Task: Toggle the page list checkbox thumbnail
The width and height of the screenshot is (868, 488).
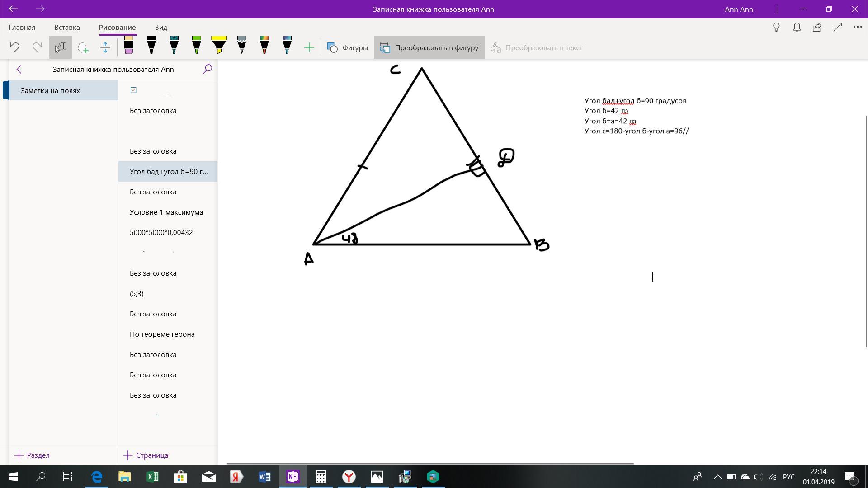Action: pos(133,90)
